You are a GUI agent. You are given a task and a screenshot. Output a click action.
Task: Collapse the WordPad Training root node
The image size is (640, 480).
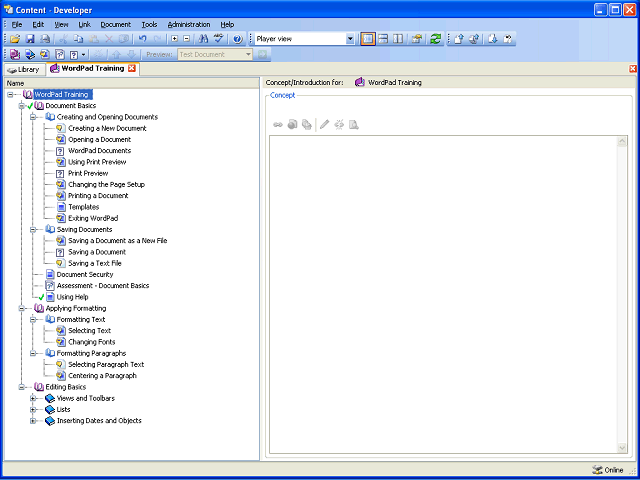pos(10,95)
